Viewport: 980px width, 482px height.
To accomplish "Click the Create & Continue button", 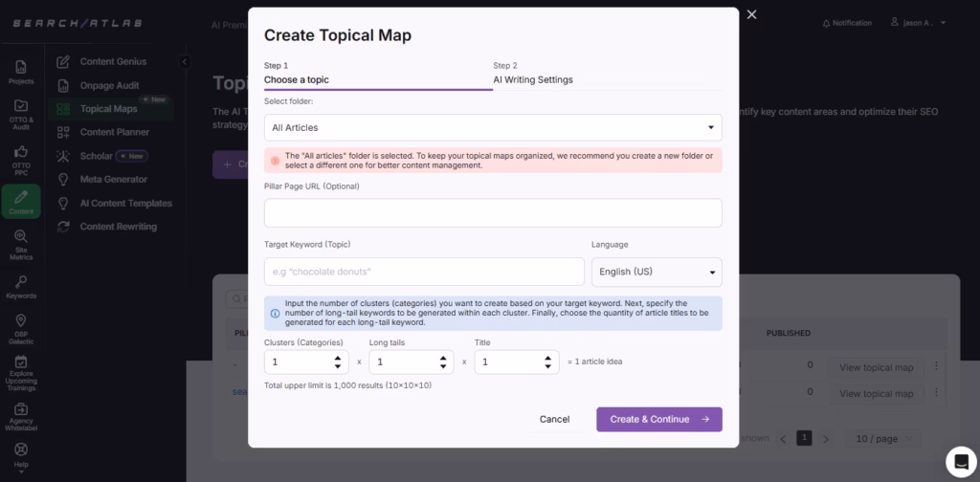I will [x=658, y=419].
